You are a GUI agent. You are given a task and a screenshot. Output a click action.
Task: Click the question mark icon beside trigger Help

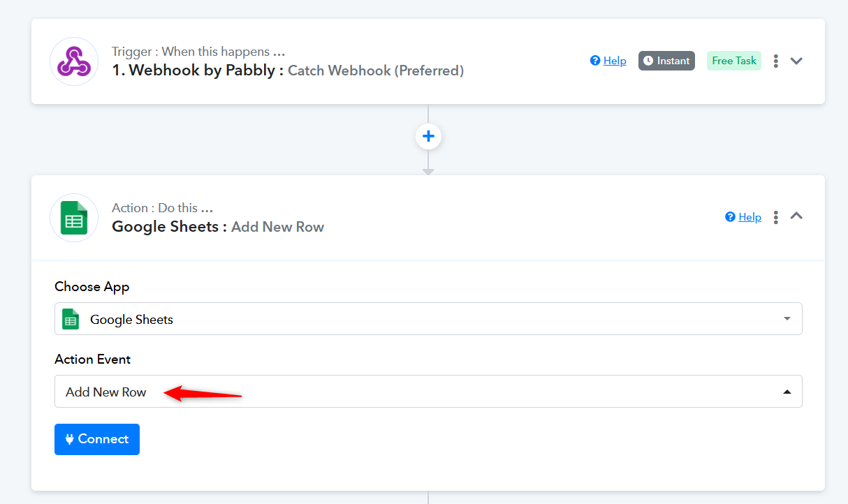[x=595, y=61]
